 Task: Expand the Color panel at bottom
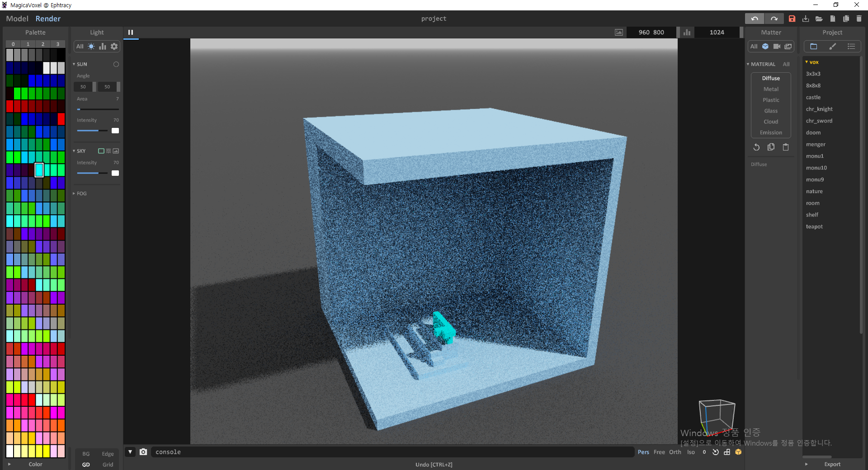pos(9,464)
